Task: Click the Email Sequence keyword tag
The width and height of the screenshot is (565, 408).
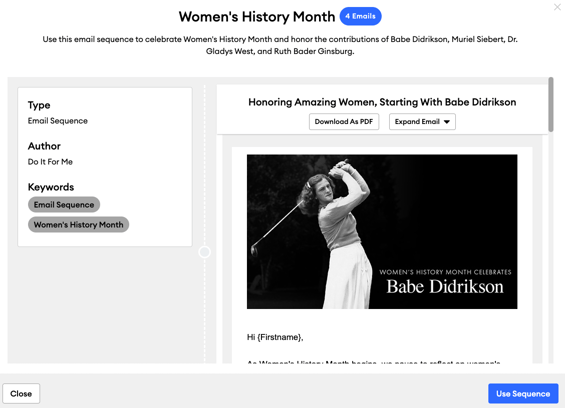Action: pyautogui.click(x=64, y=205)
